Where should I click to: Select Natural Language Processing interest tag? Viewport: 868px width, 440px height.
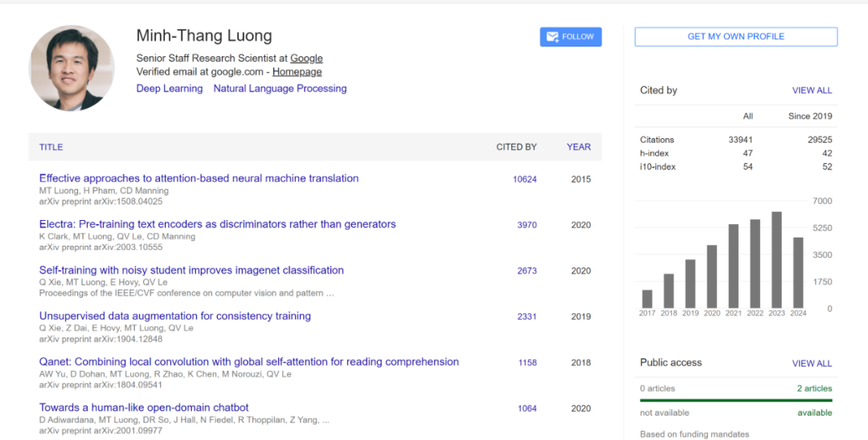(x=280, y=88)
